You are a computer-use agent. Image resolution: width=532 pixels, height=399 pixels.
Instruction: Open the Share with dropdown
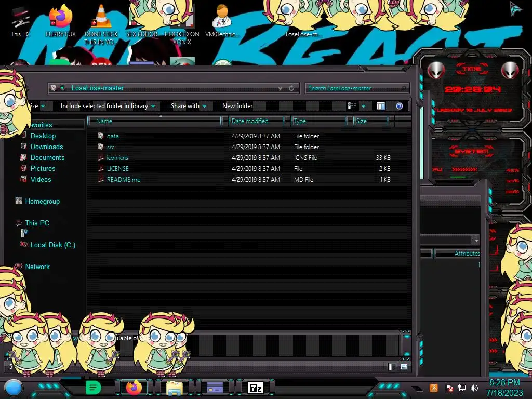189,106
